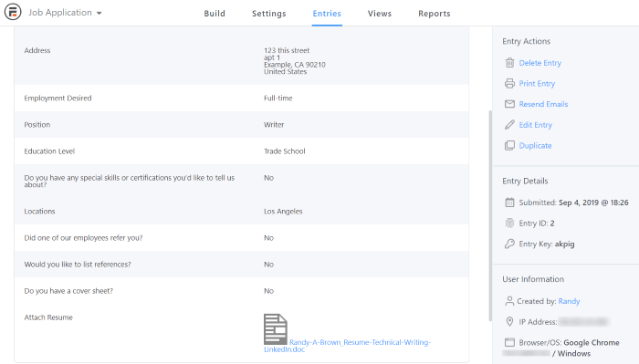Open the Randy-A-Brown resume .doc link

(347, 346)
